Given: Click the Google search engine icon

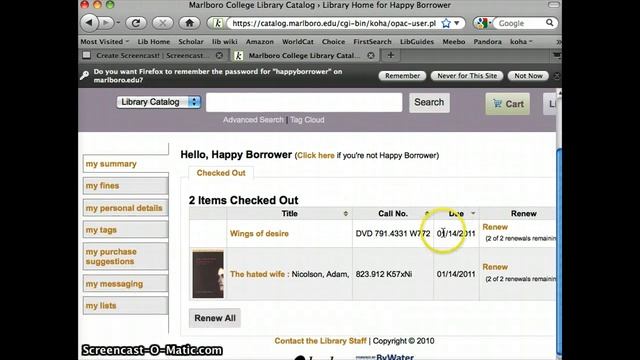Looking at the screenshot, I should pyautogui.click(x=482, y=23).
